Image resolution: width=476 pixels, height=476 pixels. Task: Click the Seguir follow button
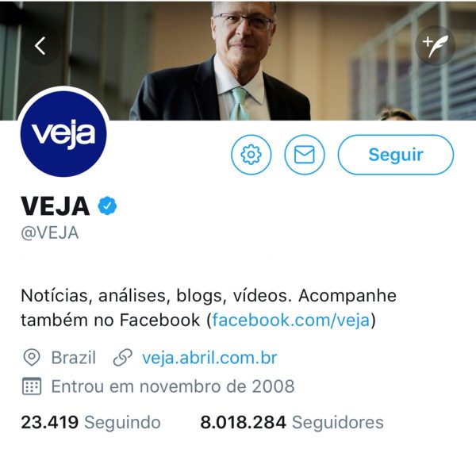pos(396,155)
